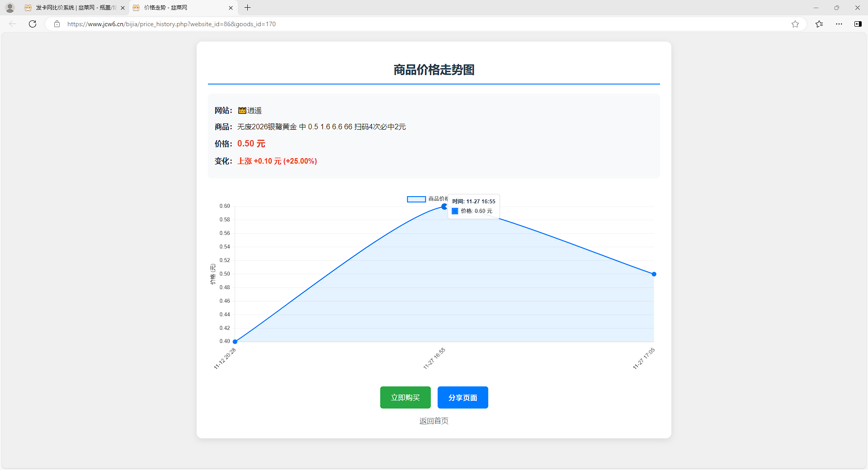
Task: Open the browser profile icon
Action: coord(10,8)
